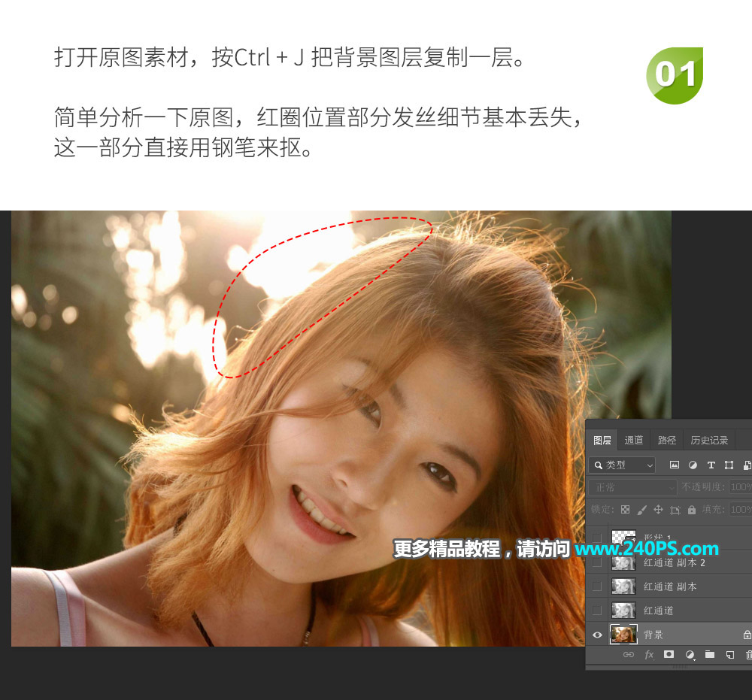Show the 红通道 副本 layer visibility box
Screen dimensions: 752x700
tap(597, 586)
